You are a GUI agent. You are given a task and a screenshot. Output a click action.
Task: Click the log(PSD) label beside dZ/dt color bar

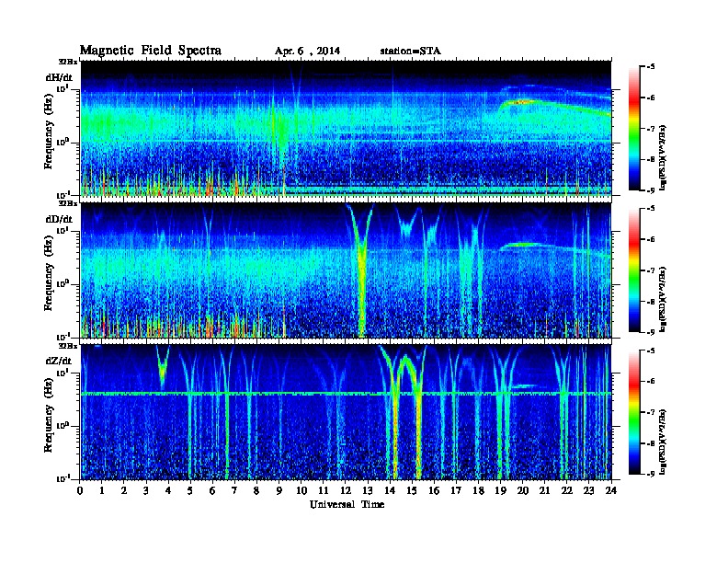pos(663,442)
